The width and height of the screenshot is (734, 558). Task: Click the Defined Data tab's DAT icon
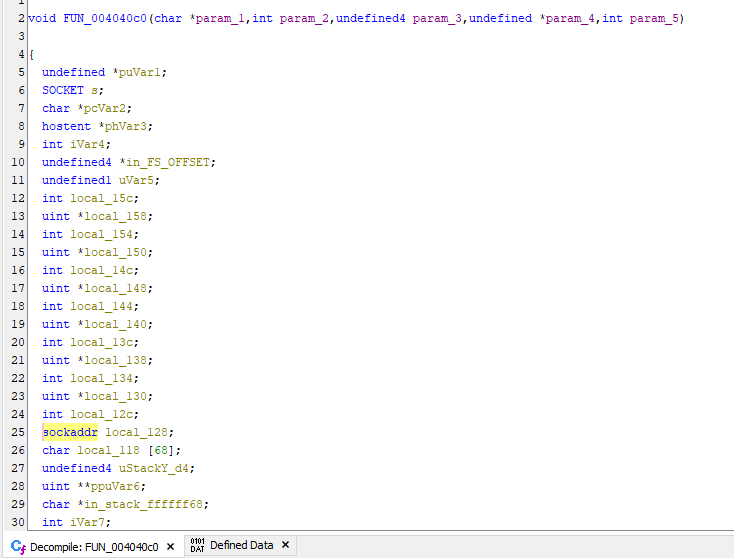(197, 546)
